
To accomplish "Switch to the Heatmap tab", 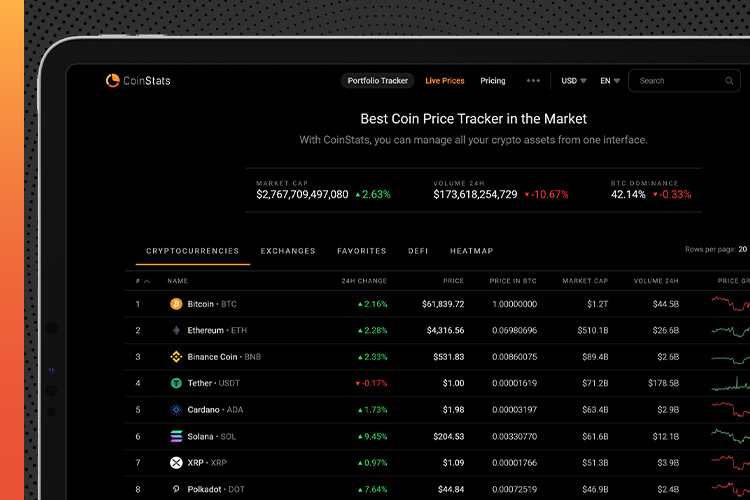I will [x=471, y=251].
